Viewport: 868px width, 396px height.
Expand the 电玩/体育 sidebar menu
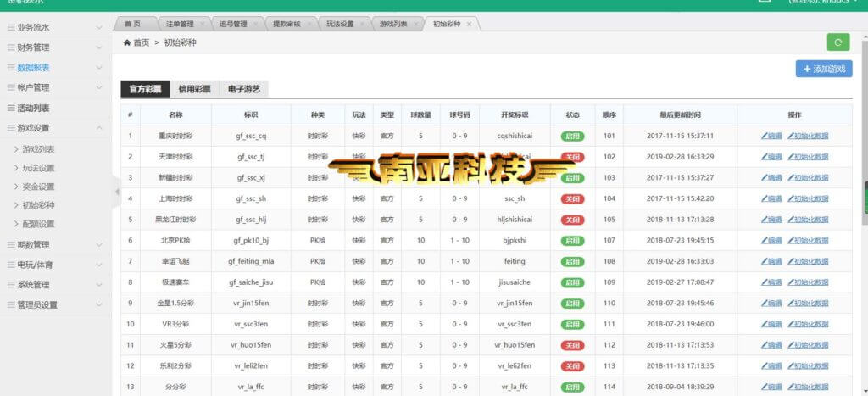(55, 265)
